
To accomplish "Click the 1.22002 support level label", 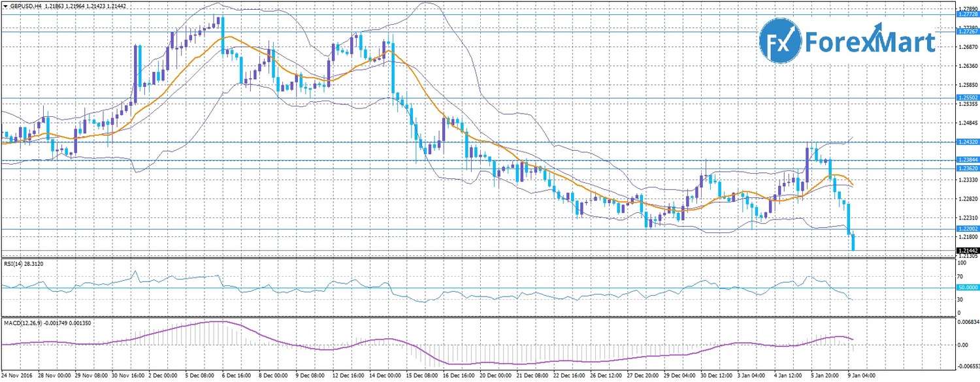I will pyautogui.click(x=967, y=229).
